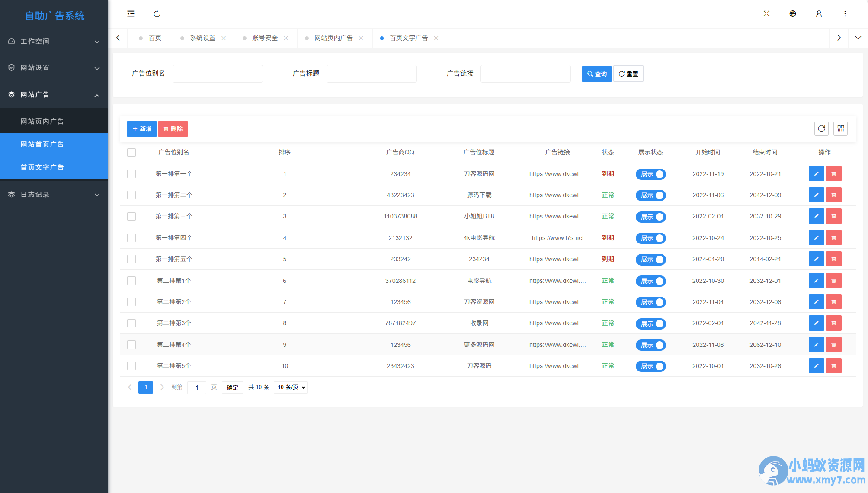Enter fullscreen mode via expand icon
Viewport: 868px width, 493px height.
point(766,14)
